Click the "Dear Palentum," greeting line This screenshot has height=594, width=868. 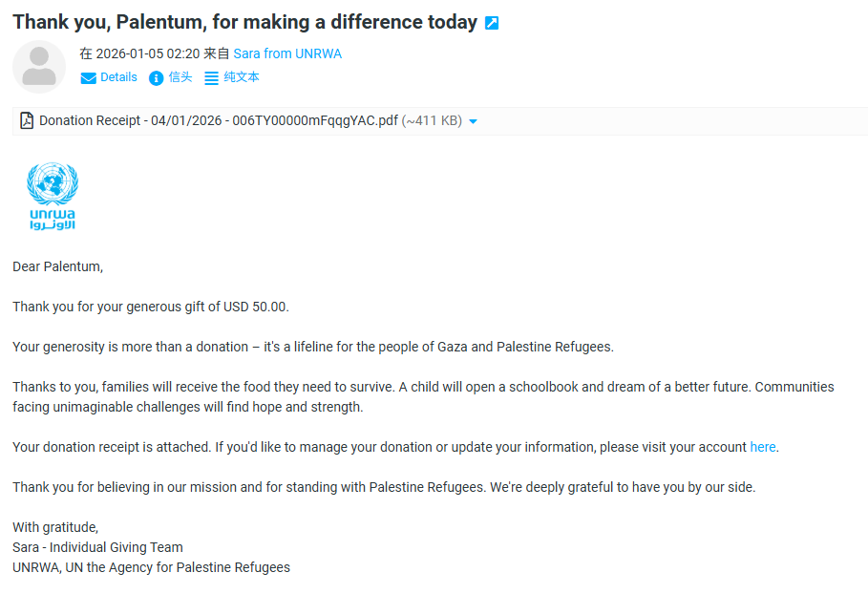click(57, 266)
